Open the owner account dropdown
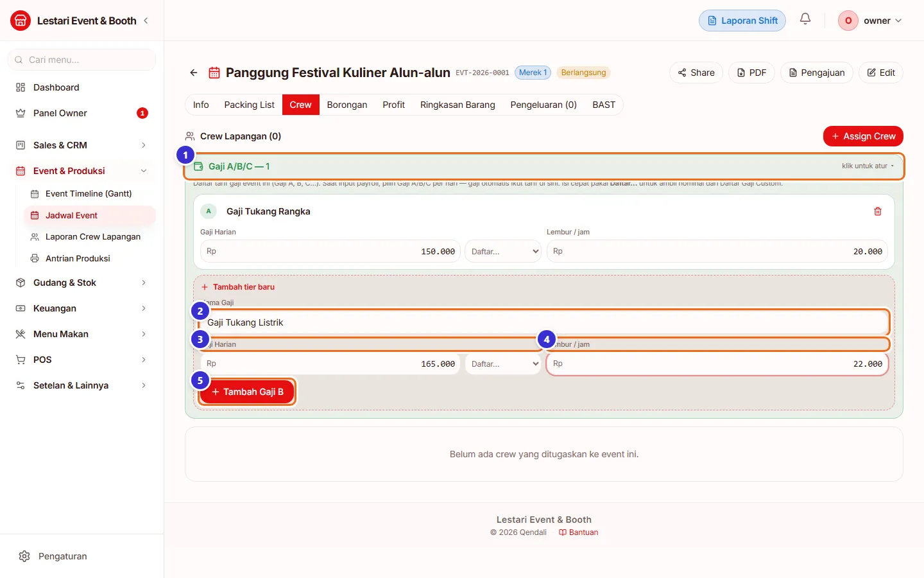This screenshot has height=578, width=924. tap(871, 21)
